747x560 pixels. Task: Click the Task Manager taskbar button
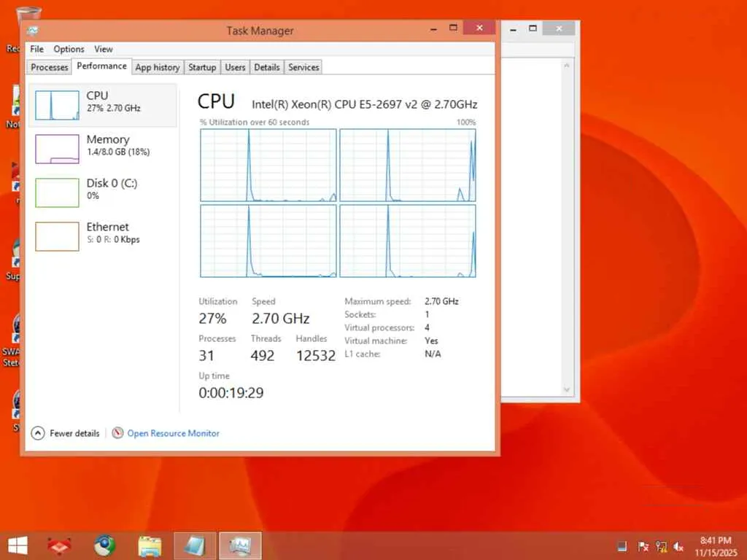coord(240,545)
